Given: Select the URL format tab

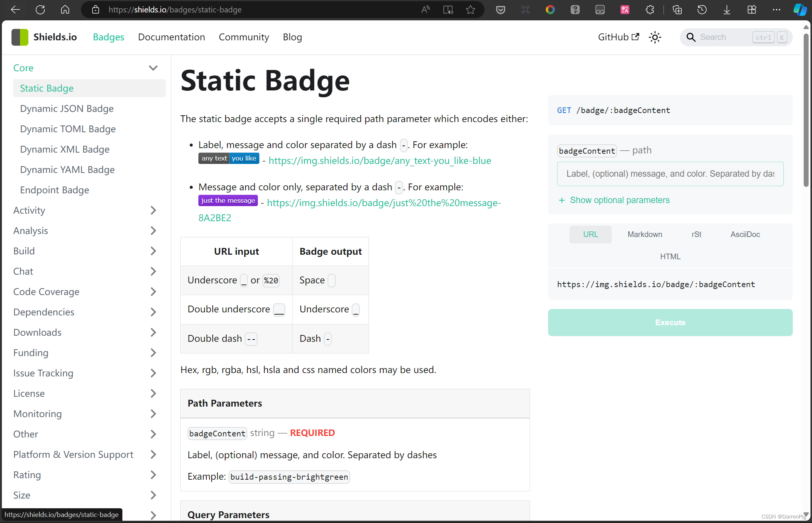Looking at the screenshot, I should click(590, 234).
